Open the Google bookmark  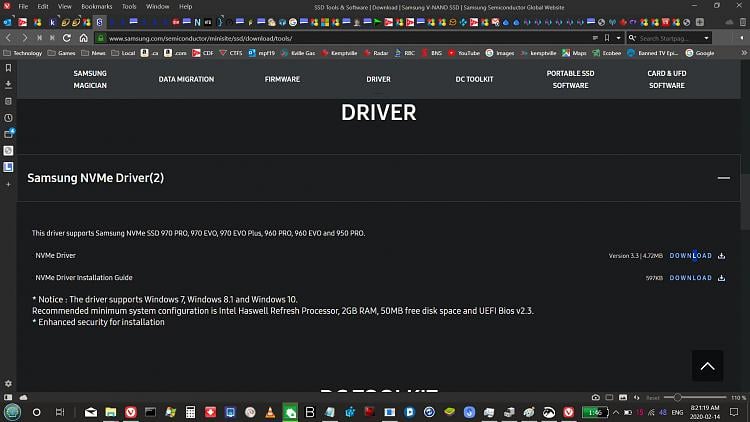tap(700, 53)
